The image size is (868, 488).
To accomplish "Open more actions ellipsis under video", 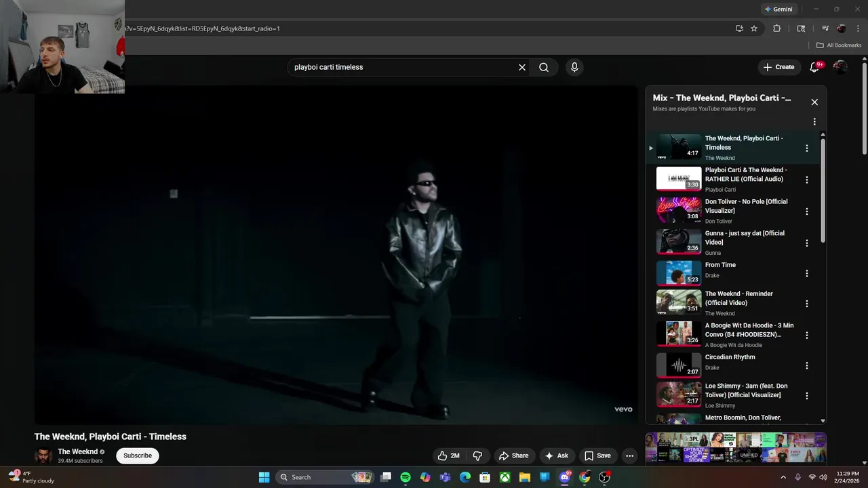I will [x=629, y=456].
